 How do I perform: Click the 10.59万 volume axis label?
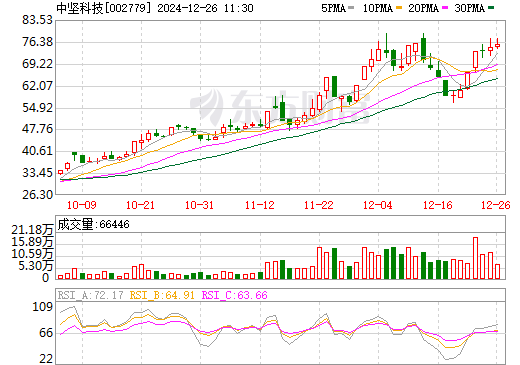pos(32,254)
